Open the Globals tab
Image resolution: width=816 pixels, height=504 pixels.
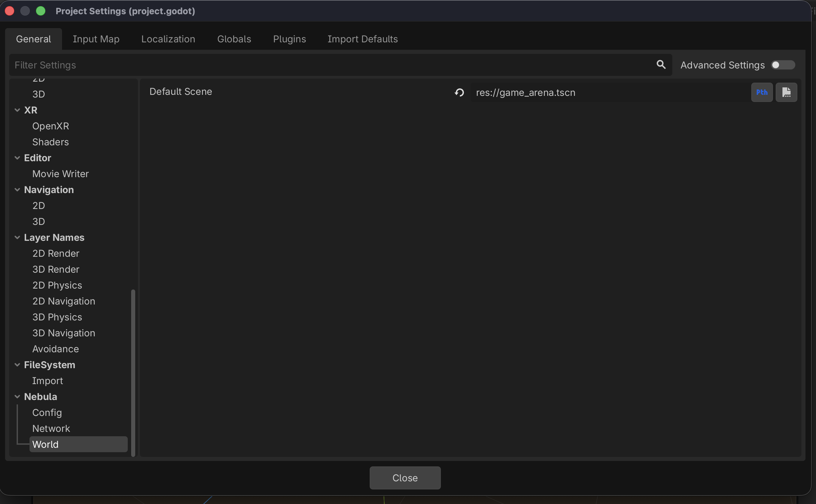pyautogui.click(x=234, y=39)
